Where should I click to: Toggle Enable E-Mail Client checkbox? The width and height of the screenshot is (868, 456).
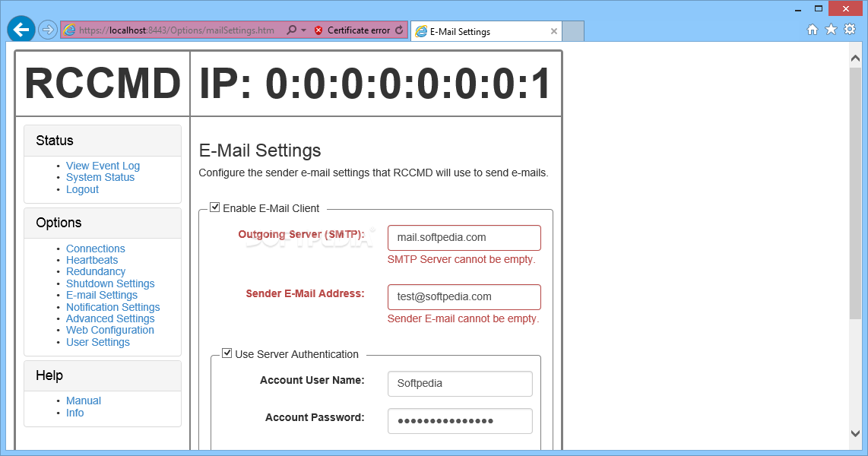click(215, 207)
